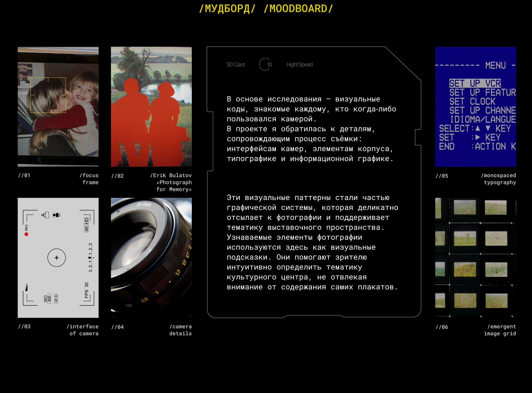Click the '//03' caption number
532x393 pixels.
click(x=24, y=326)
